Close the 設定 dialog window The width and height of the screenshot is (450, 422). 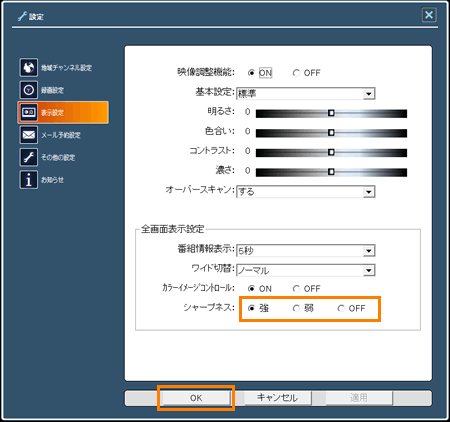click(429, 15)
